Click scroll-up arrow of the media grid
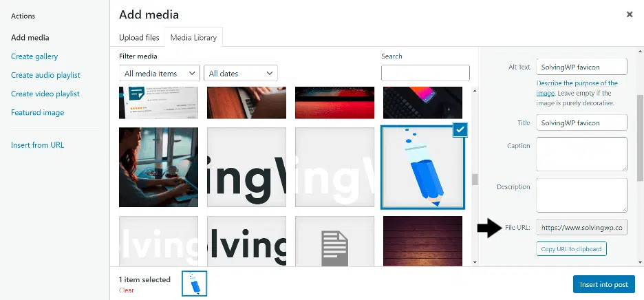The image size is (644, 300). pos(475,91)
